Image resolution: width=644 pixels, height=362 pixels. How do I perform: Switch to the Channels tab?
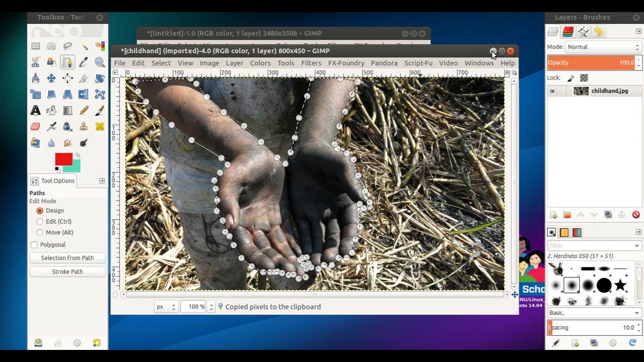568,32
